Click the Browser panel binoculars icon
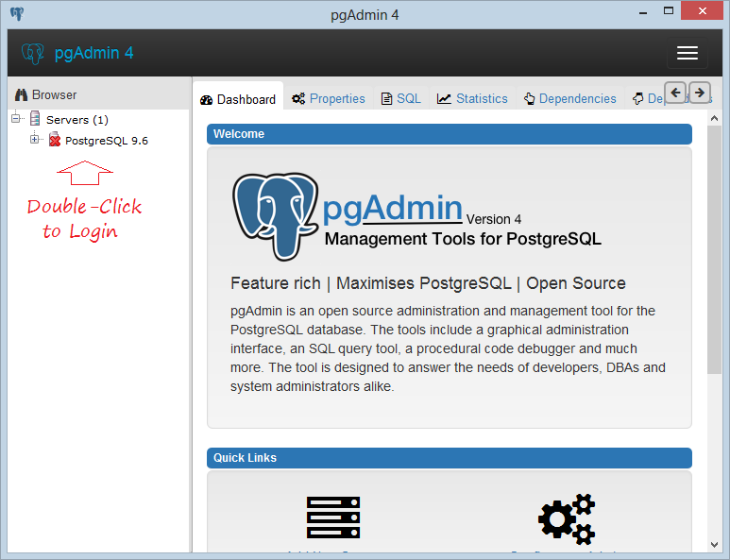Screen dimensions: 730x560 (x=21, y=95)
